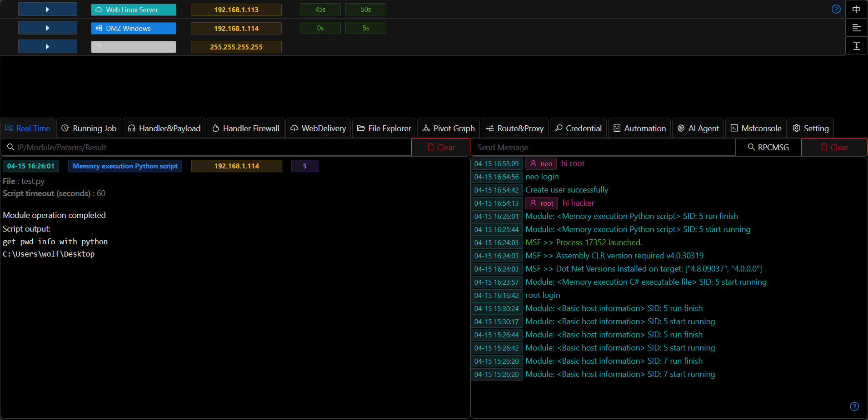Open help icon at bottom right corner

click(x=854, y=406)
